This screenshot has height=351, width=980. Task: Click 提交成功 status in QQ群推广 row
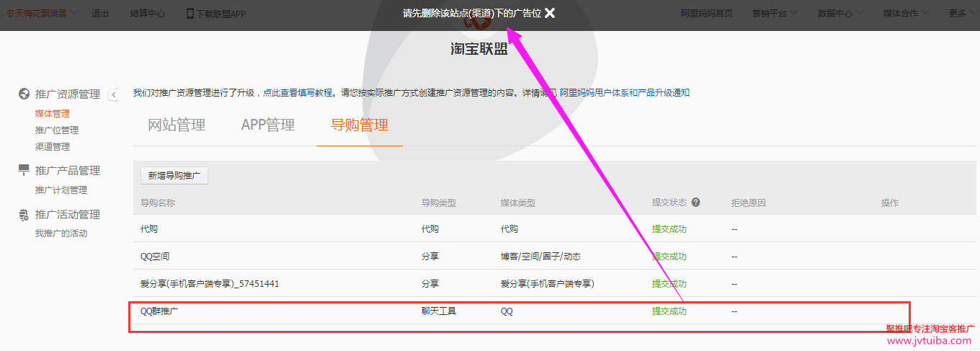[669, 311]
